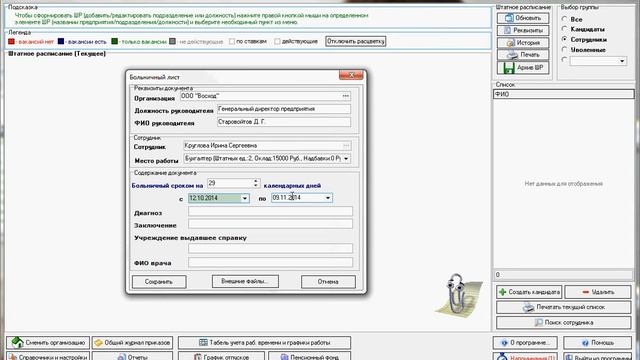The height and width of the screenshot is (360, 640).
Task: Click the plus icon on Создать кандидата
Action: pos(503,292)
